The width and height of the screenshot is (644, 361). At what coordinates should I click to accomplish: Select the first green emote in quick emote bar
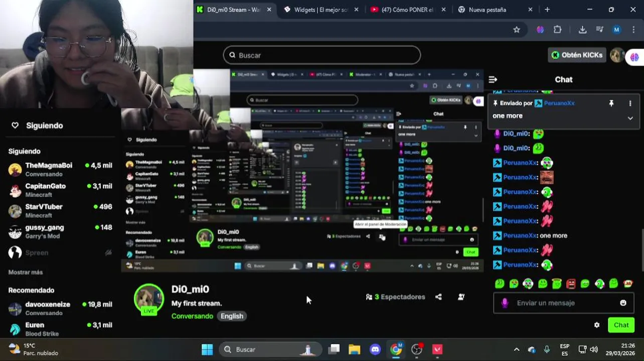[500, 284]
